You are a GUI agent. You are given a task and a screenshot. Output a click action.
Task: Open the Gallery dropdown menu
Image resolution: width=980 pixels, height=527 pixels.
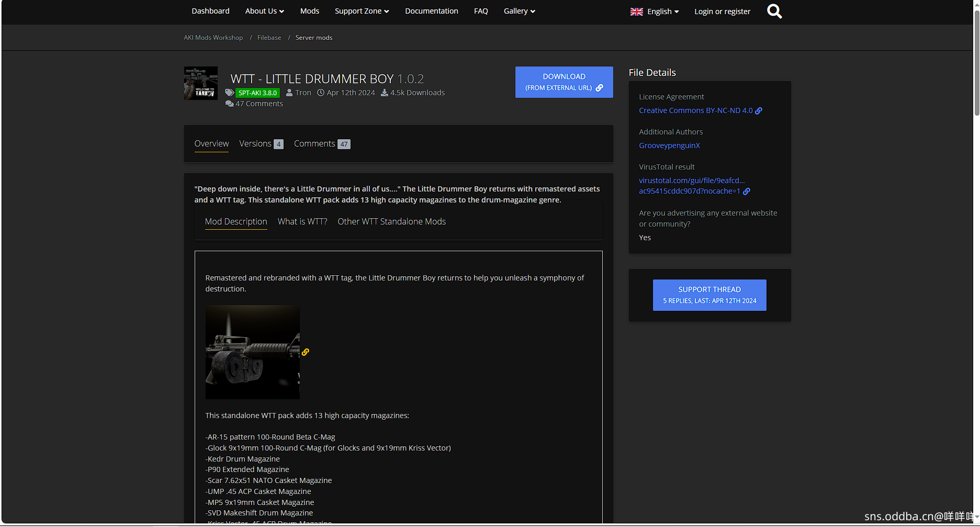tap(519, 11)
